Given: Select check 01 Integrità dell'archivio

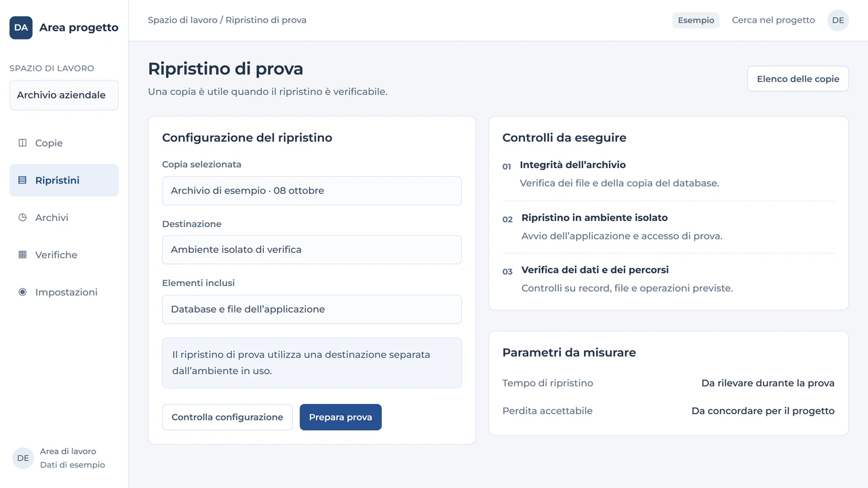Looking at the screenshot, I should coord(669,174).
